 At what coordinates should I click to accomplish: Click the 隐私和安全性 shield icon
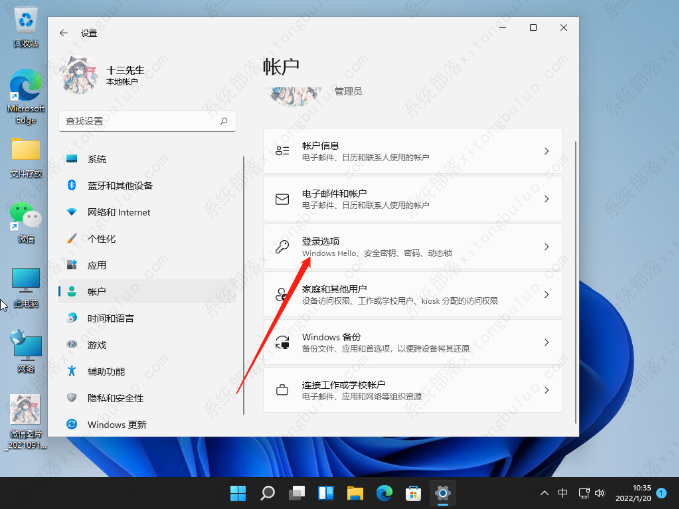tap(71, 397)
